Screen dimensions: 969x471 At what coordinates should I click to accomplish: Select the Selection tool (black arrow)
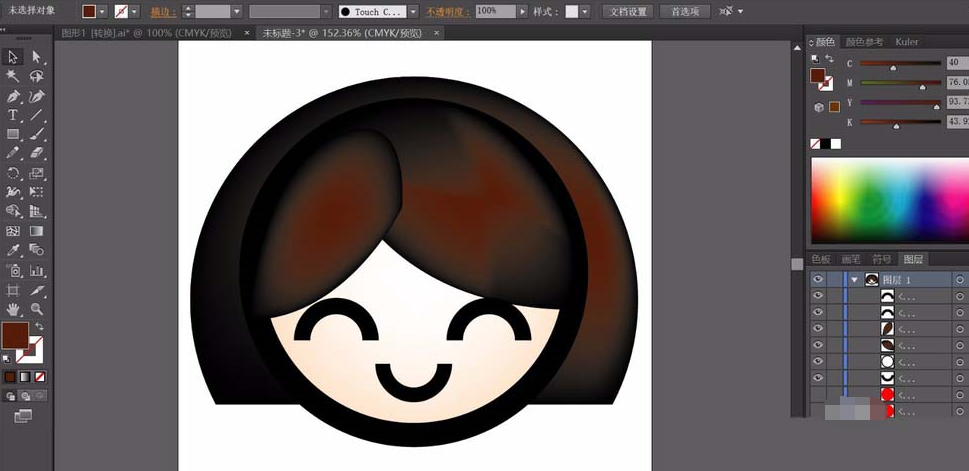(x=13, y=57)
